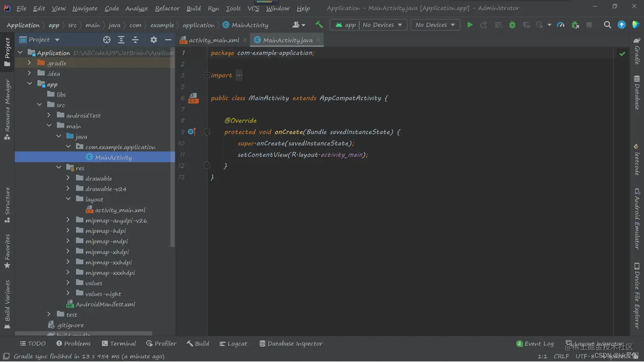Collapse the app module node

pos(29,84)
